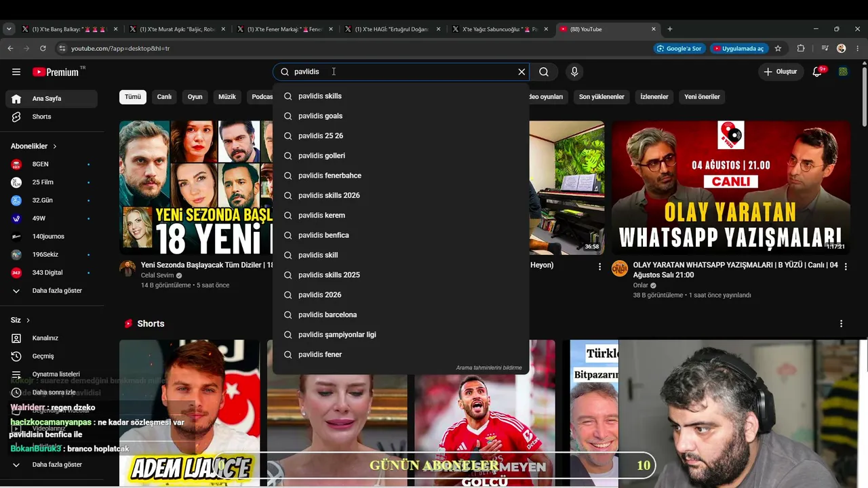Open the Shorts section options menu
868x488 pixels.
tap(841, 324)
